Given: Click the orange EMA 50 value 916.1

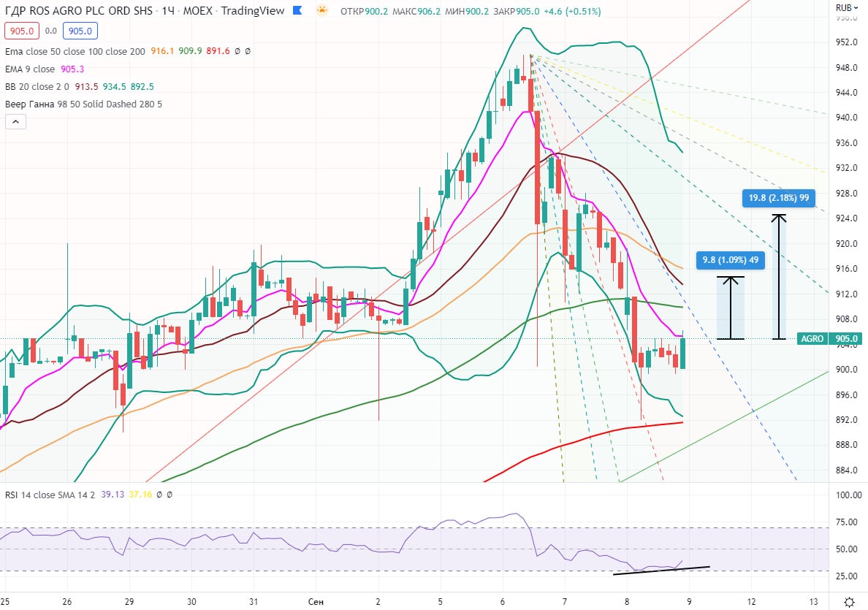Looking at the screenshot, I should pos(162,51).
